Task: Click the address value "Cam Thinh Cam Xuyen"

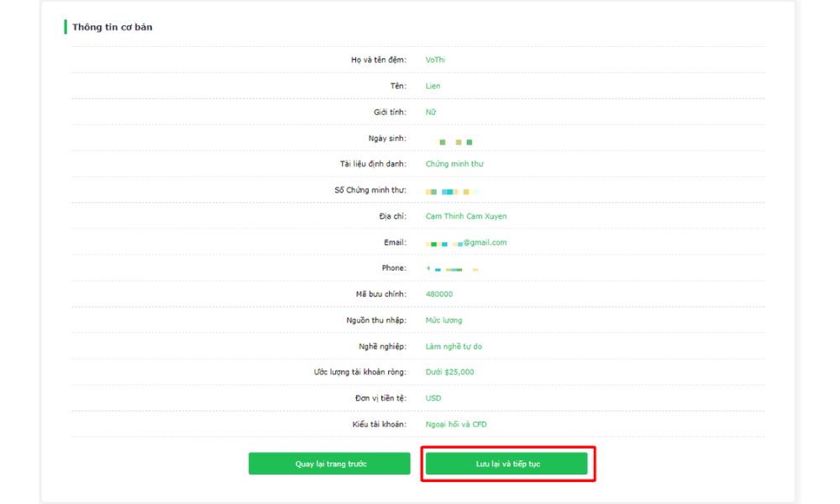Action: click(x=466, y=216)
